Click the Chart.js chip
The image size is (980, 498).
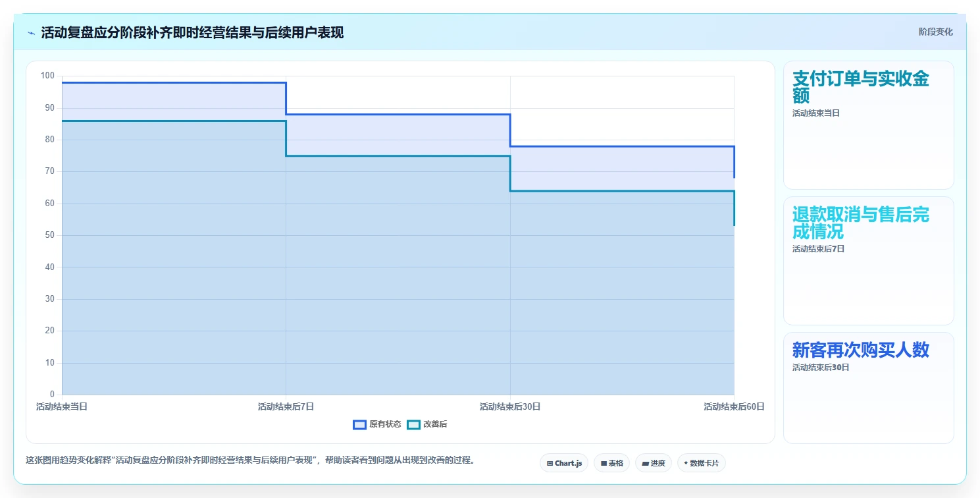(x=564, y=463)
